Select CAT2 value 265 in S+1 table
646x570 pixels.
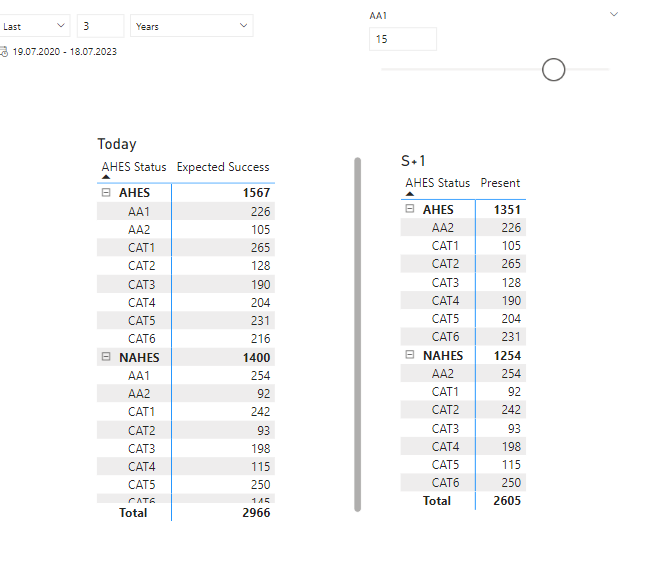(x=511, y=264)
